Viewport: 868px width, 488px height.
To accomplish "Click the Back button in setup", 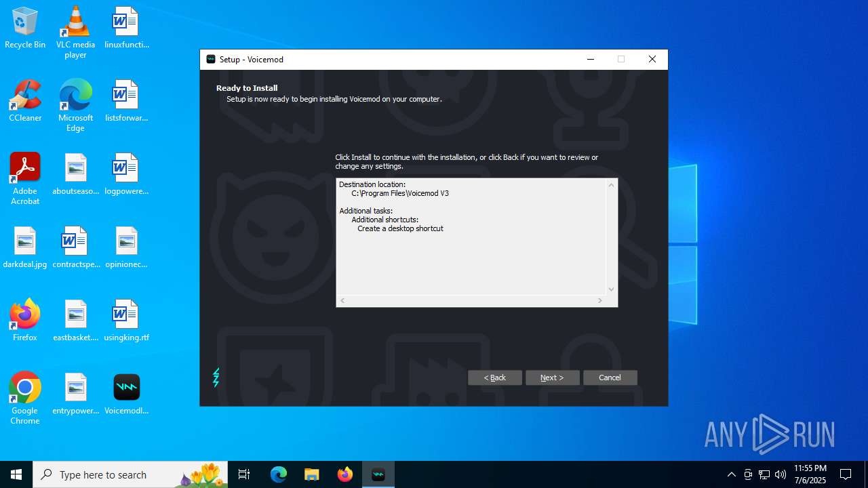I will point(495,378).
